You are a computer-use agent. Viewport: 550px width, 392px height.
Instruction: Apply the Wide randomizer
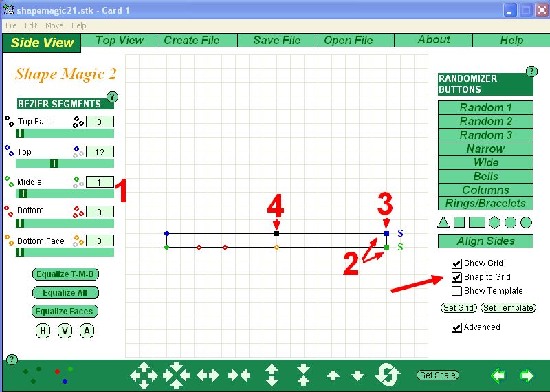[x=485, y=162]
